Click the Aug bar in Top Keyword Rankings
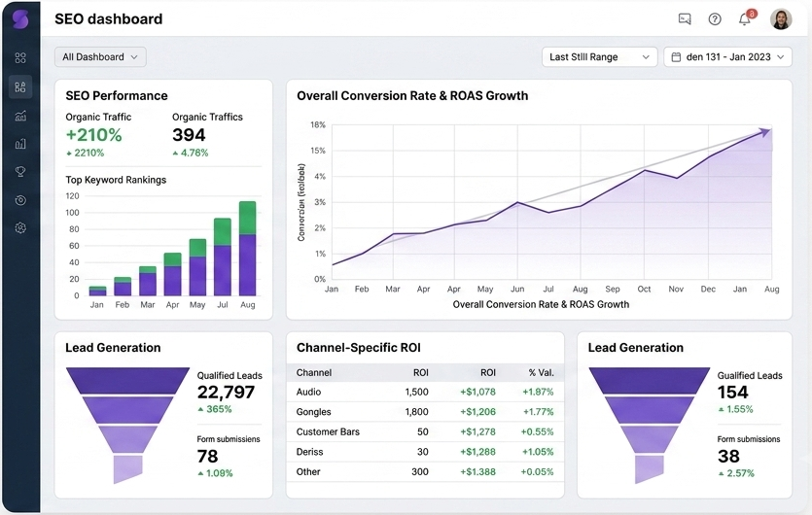 (248, 249)
